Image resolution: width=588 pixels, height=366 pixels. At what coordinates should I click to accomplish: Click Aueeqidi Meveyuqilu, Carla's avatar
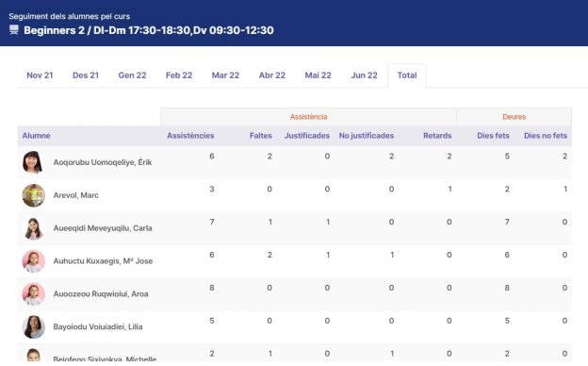coord(33,228)
